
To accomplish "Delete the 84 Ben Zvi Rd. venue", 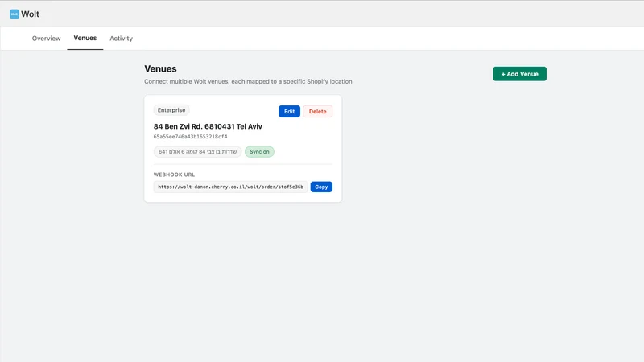I will [317, 111].
